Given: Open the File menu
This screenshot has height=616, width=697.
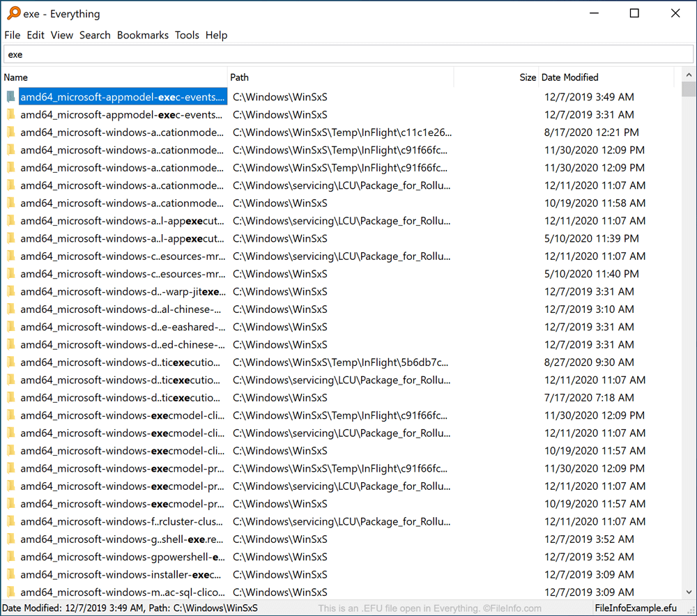Looking at the screenshot, I should (x=12, y=35).
